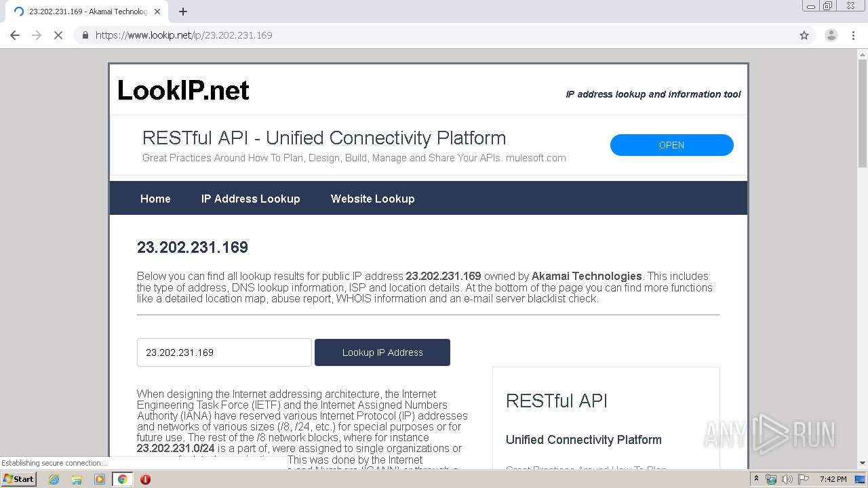Open the Website Lookup menu
Viewport: 868px width, 488px height.
372,199
